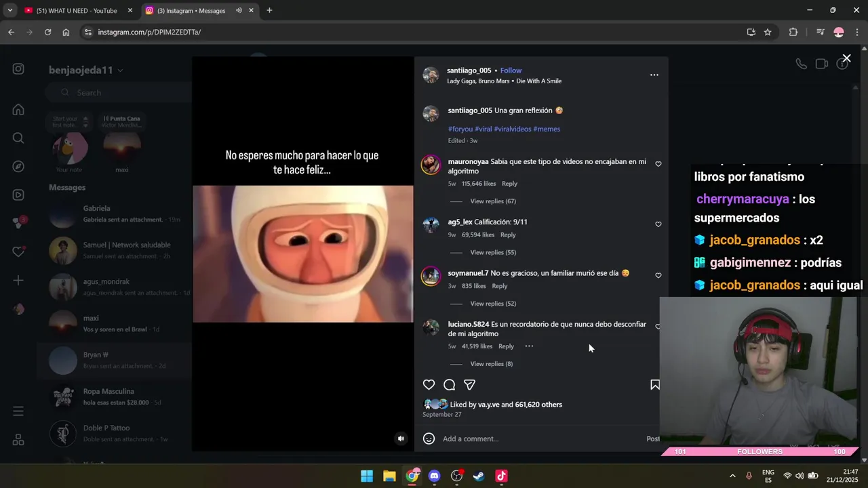The height and width of the screenshot is (488, 868).
Task: Expand View replies (52)
Action: coord(493,304)
